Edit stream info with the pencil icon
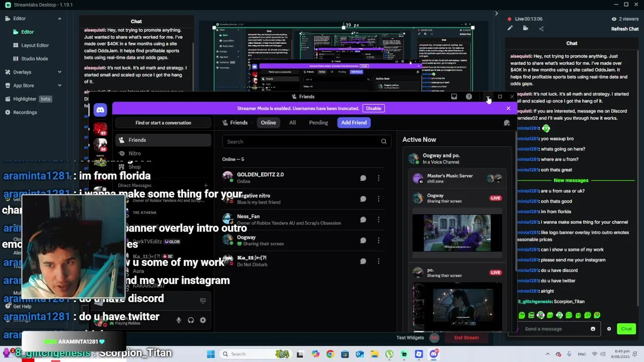The width and height of the screenshot is (644, 362). (510, 28)
